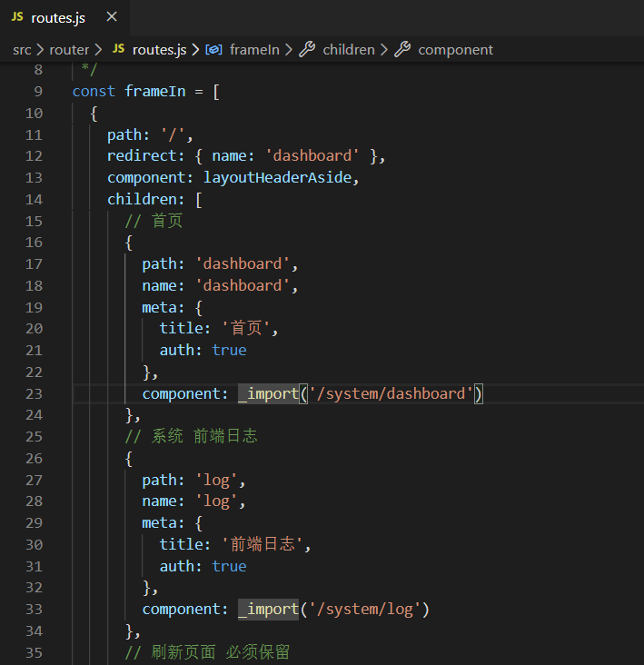Select the children breadcrumb item
Viewport: 644px width, 665px height.
[x=349, y=50]
